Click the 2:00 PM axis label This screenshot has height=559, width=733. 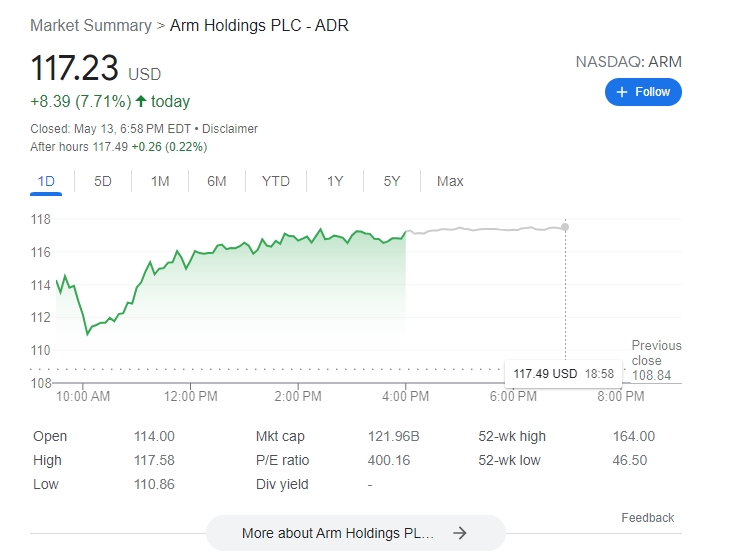pos(298,396)
